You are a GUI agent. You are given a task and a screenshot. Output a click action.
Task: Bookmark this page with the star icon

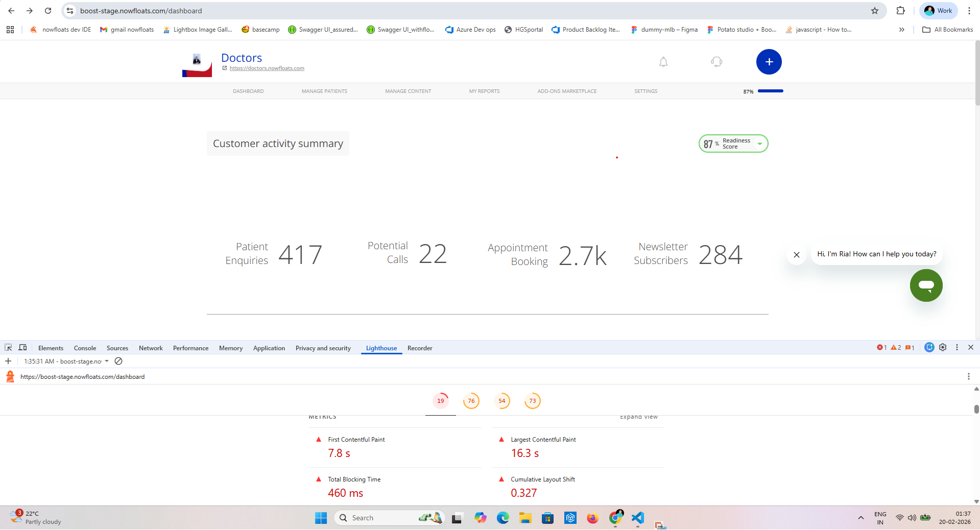pos(875,11)
